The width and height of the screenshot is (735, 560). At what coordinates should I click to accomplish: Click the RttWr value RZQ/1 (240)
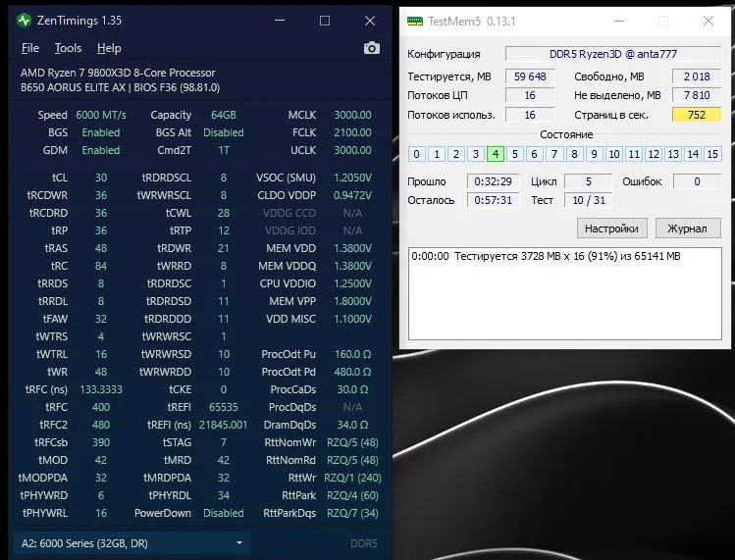point(352,478)
